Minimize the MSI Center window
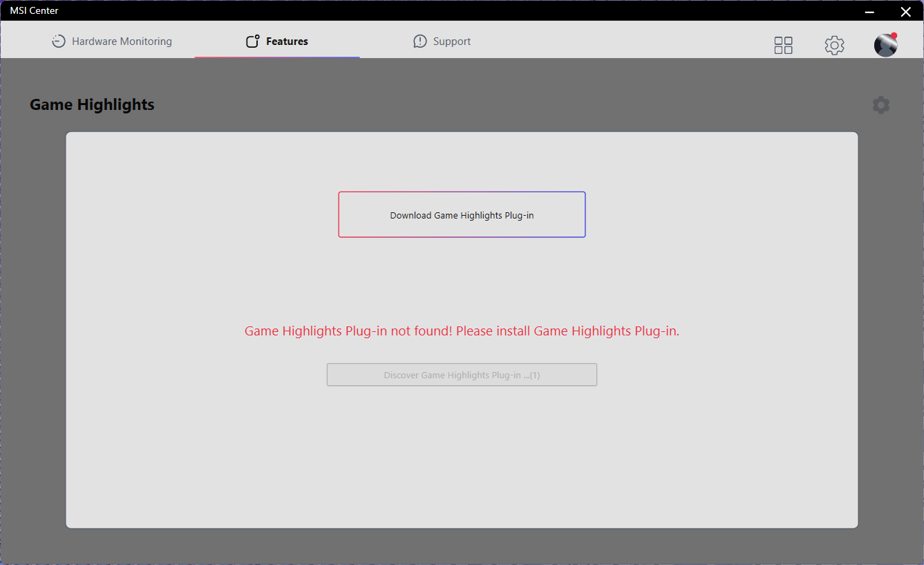 point(869,11)
